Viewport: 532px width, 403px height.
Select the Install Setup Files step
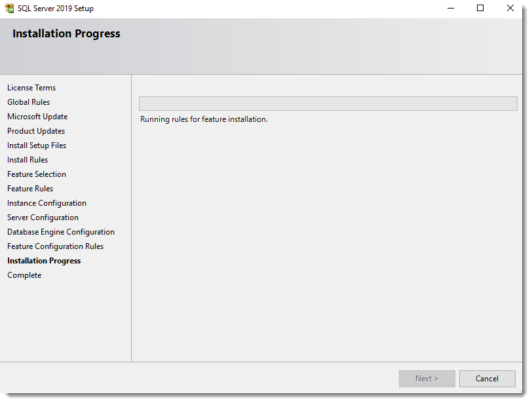coord(37,145)
